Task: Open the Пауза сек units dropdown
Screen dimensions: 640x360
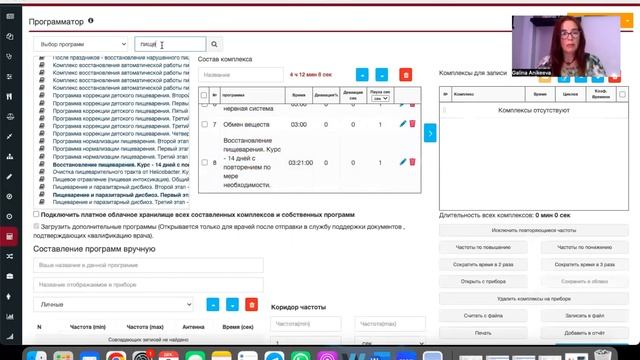Action: [x=380, y=98]
